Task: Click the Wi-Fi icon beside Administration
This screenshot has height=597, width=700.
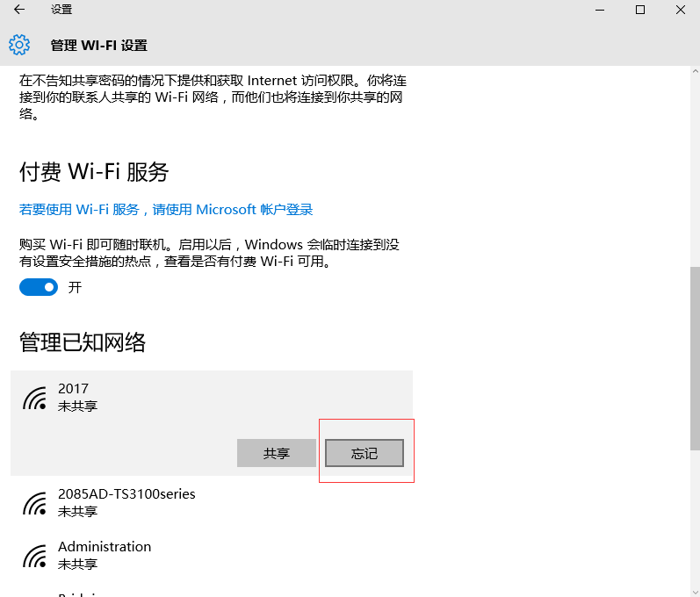Action: coord(35,555)
